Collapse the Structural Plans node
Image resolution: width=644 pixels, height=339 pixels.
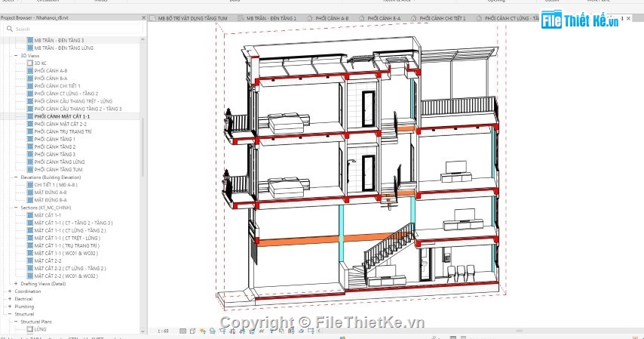(16, 322)
